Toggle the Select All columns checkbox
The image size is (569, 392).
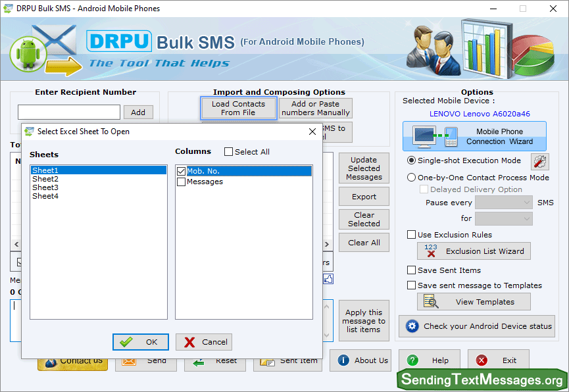click(x=229, y=152)
